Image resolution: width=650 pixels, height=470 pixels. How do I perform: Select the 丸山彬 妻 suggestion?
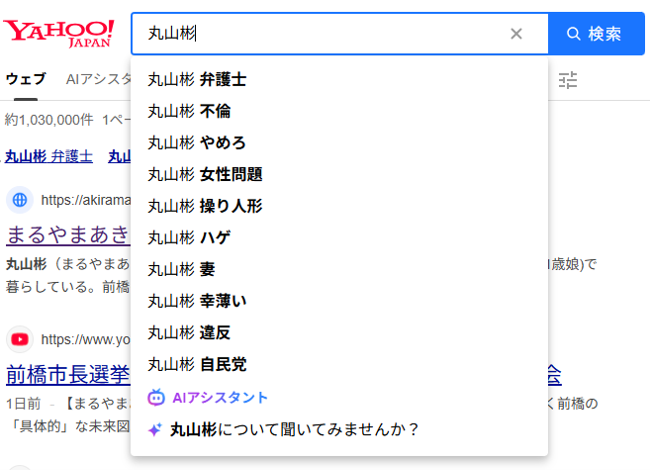click(181, 270)
